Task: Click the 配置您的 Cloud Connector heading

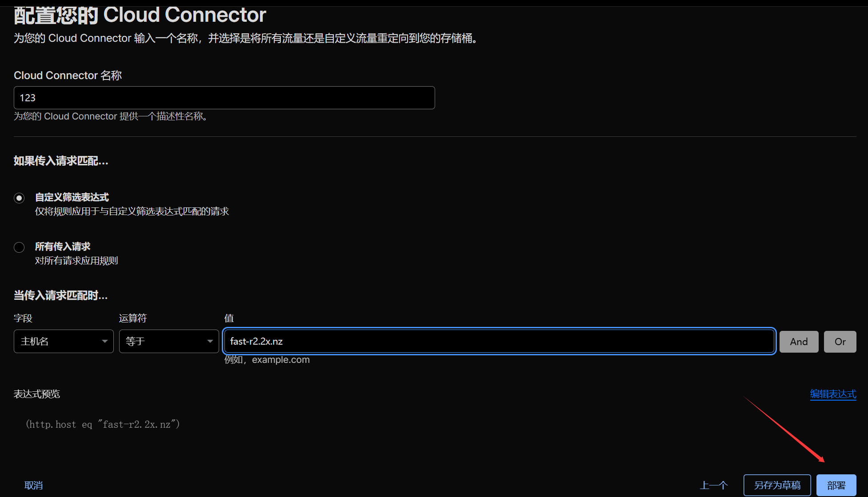Action: click(x=140, y=15)
